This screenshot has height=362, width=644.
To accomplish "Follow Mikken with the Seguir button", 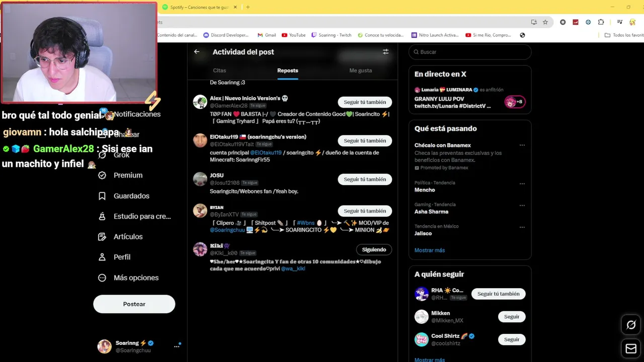I will coord(512,317).
